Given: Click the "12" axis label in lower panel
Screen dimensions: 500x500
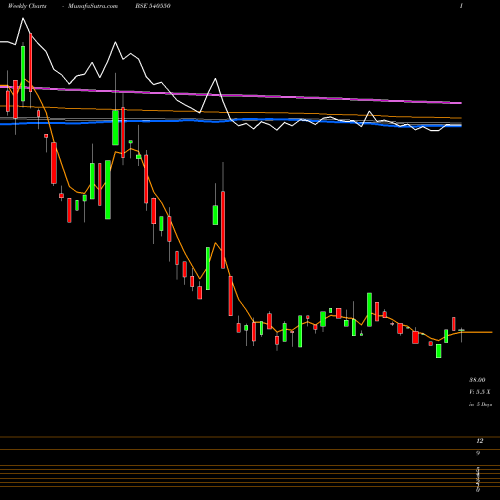Looking at the screenshot, I should click(480, 441).
